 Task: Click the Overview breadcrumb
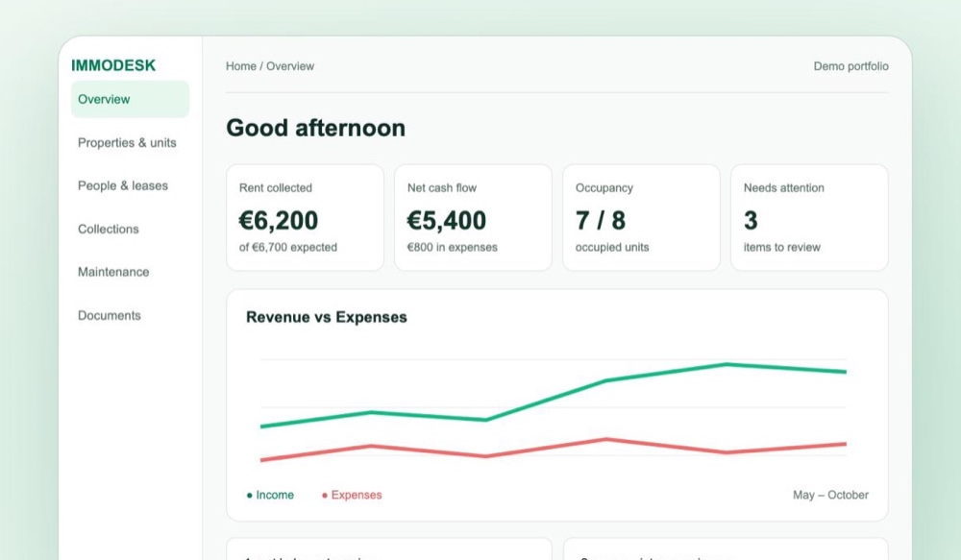pyautogui.click(x=290, y=66)
